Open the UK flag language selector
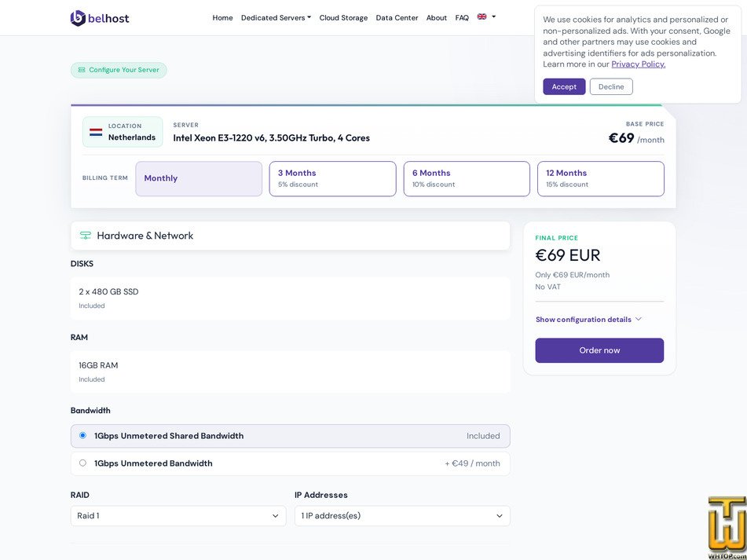 (486, 16)
